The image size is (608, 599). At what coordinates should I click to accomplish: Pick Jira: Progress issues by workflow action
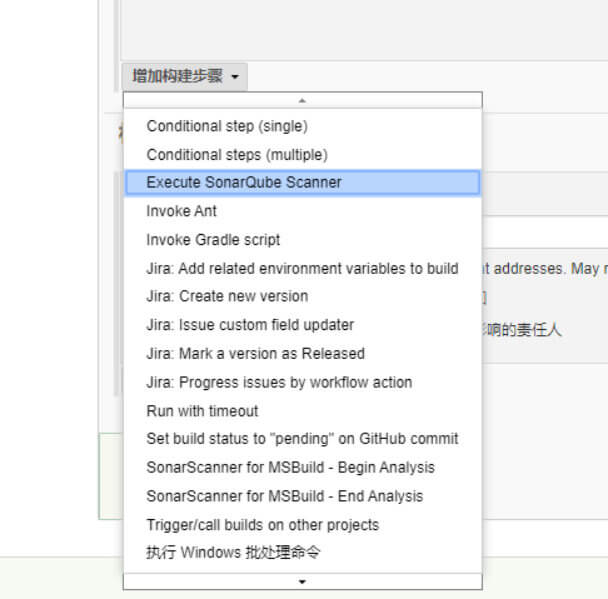302,382
